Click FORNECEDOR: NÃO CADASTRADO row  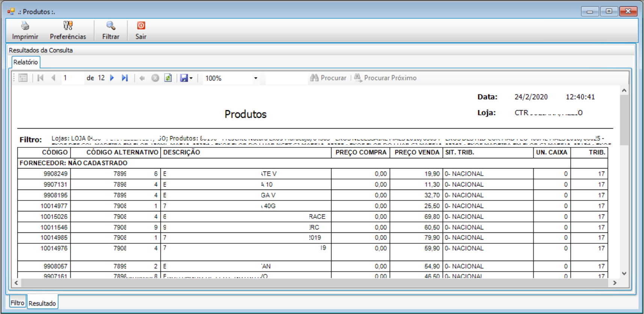294,163
